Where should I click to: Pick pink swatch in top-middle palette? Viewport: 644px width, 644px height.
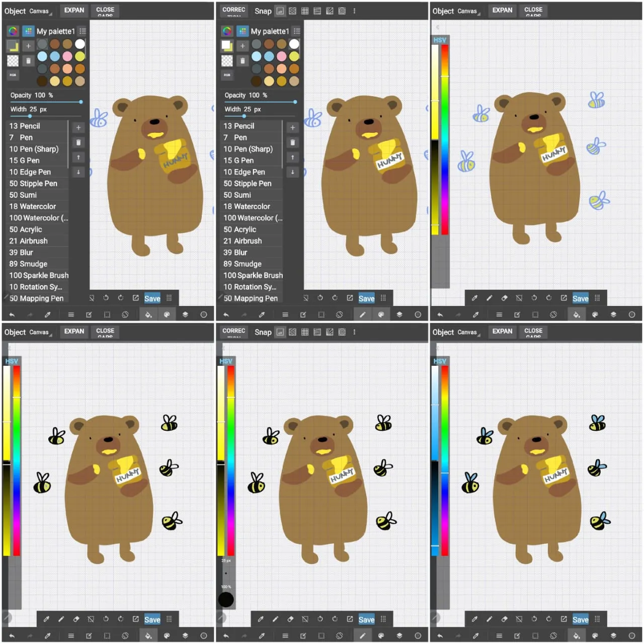click(282, 56)
